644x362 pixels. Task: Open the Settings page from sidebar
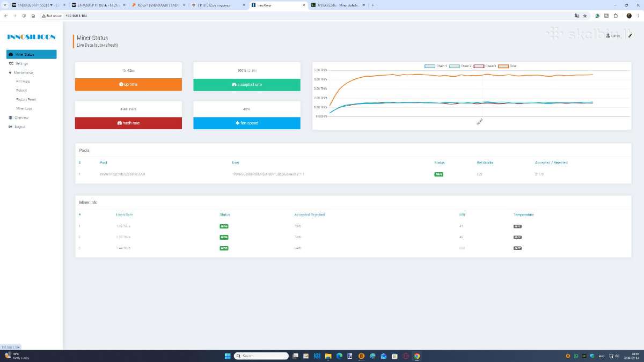pos(18,63)
